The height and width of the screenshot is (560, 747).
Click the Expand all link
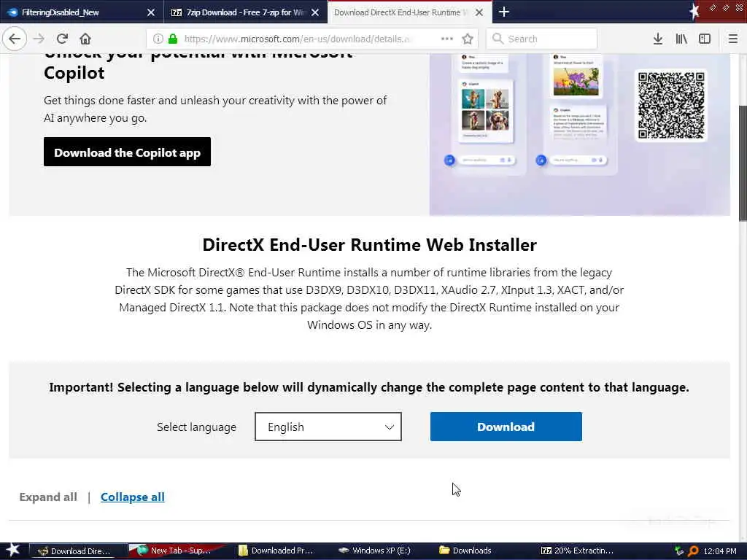48,497
